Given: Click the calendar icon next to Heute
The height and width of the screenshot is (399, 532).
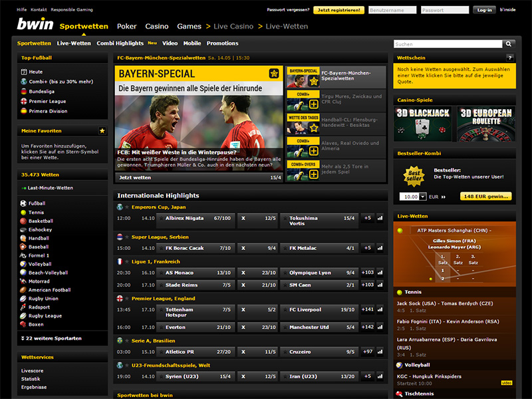Looking at the screenshot, I should tap(24, 72).
